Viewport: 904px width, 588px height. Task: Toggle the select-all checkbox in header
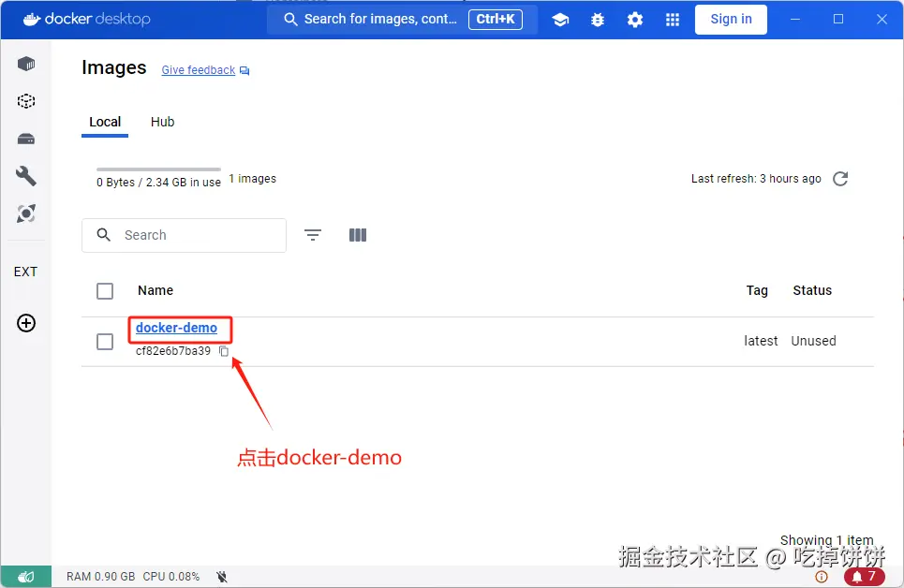click(x=105, y=291)
